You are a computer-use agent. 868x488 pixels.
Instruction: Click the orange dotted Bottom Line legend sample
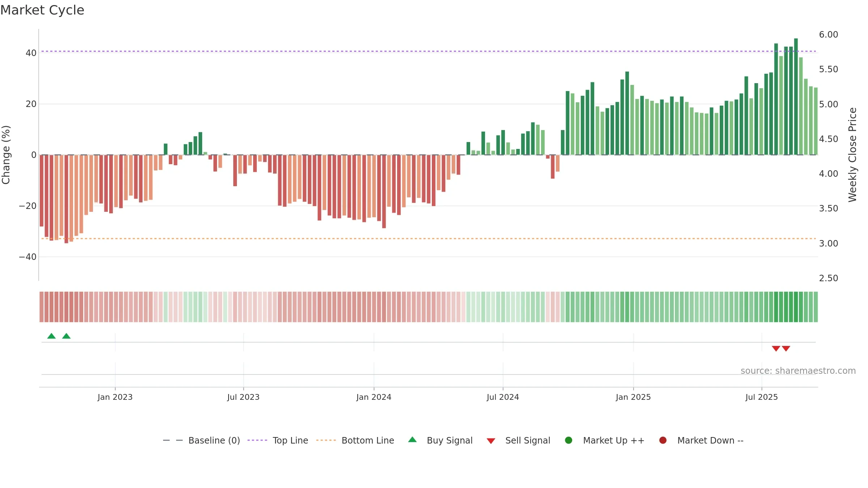pyautogui.click(x=326, y=440)
